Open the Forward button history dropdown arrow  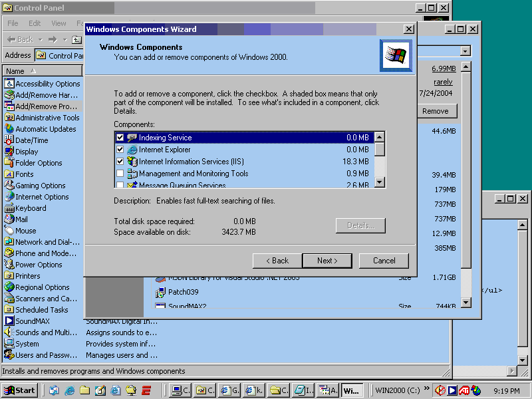pyautogui.click(x=65, y=40)
